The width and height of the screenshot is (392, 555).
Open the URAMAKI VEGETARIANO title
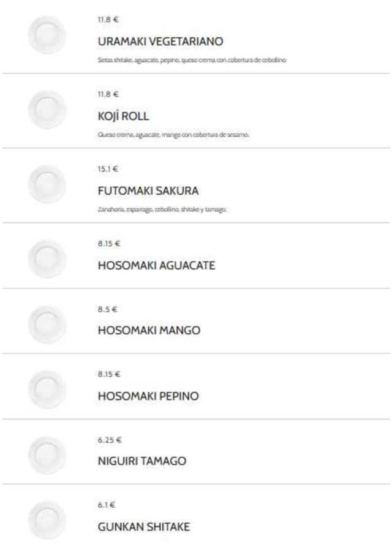(x=160, y=42)
